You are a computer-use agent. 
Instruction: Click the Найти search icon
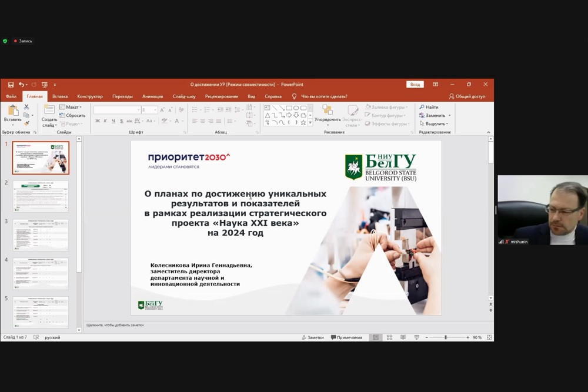(429, 107)
